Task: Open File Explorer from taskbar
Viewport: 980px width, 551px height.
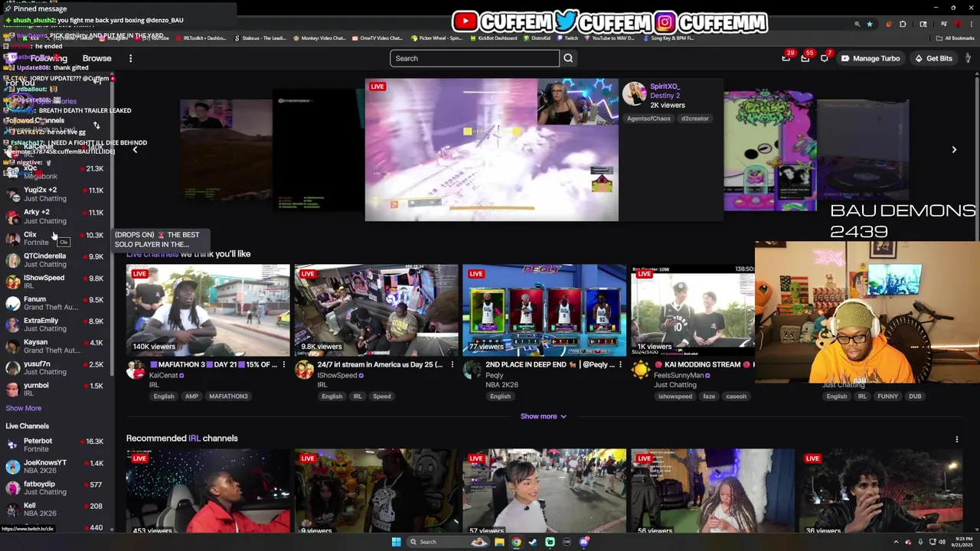Action: (x=499, y=542)
